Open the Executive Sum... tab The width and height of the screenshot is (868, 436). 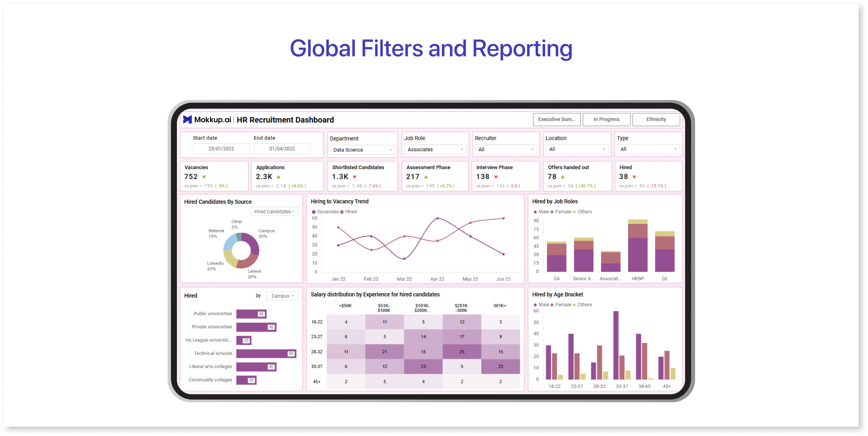(x=557, y=119)
